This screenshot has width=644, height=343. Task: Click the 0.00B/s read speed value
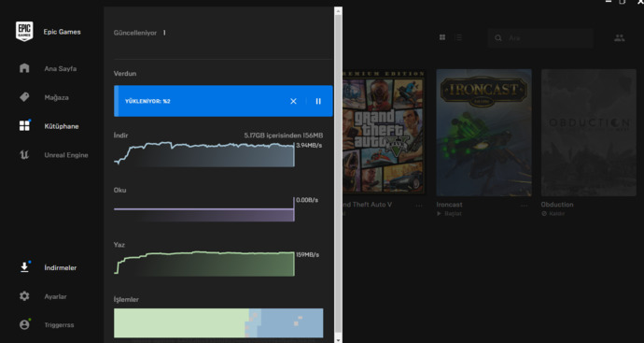pos(307,200)
